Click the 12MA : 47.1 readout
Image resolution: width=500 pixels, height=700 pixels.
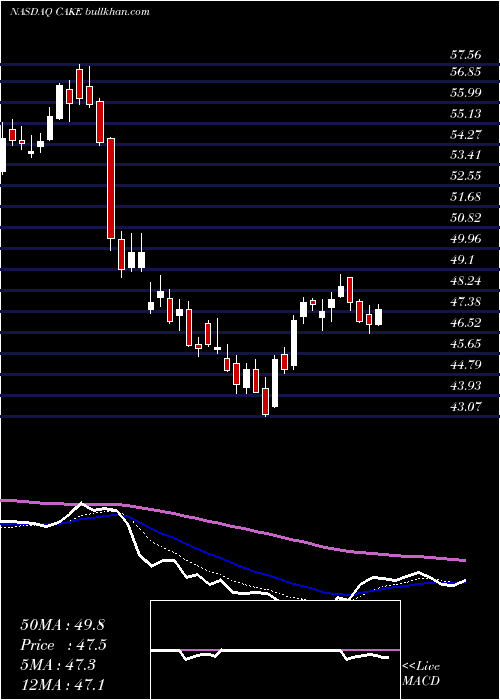tap(62, 684)
